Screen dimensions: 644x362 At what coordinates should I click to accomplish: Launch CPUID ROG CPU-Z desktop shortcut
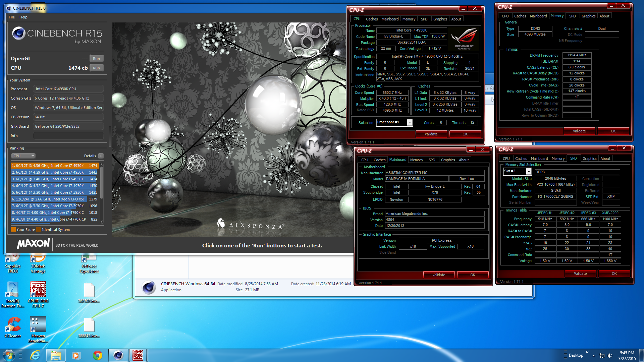pos(38,295)
